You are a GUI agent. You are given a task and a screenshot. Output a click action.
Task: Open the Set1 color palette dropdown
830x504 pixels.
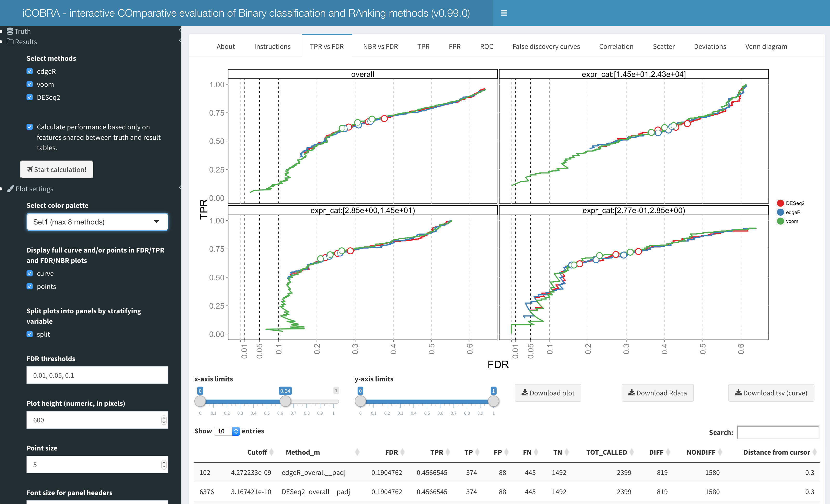[x=97, y=222]
